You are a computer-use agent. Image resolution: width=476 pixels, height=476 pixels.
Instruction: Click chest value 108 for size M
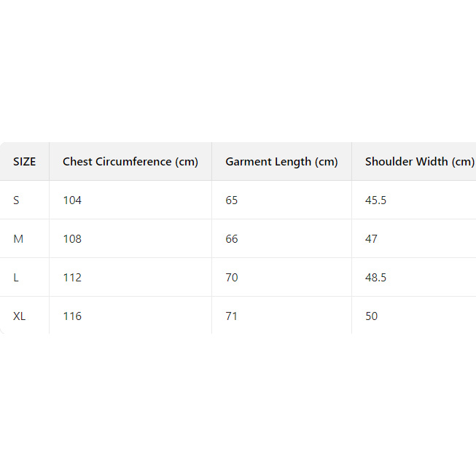point(72,239)
